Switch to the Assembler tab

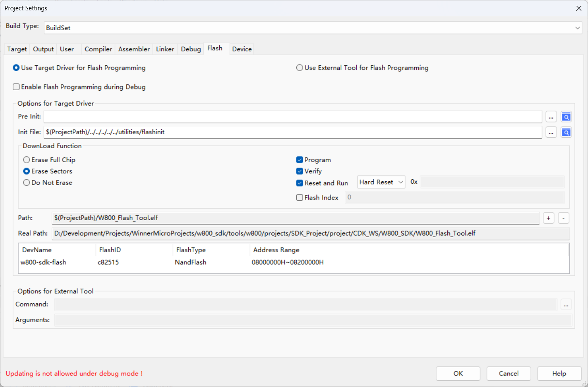pos(134,49)
